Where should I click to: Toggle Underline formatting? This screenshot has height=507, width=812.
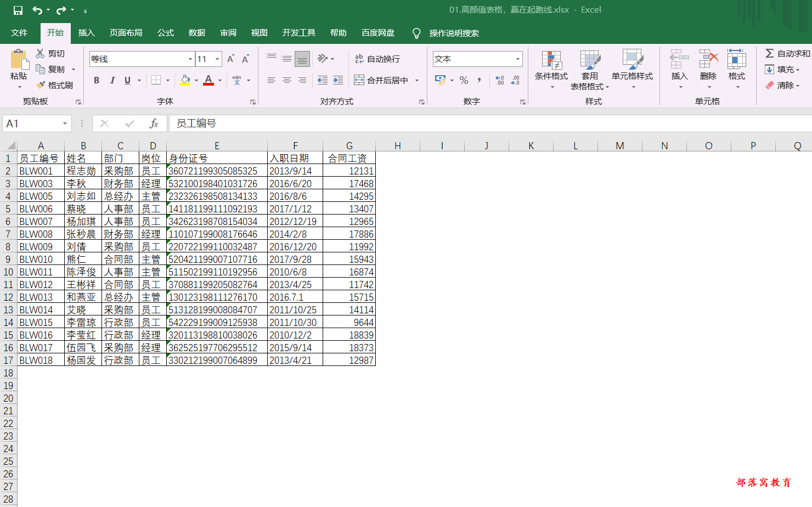pyautogui.click(x=127, y=80)
